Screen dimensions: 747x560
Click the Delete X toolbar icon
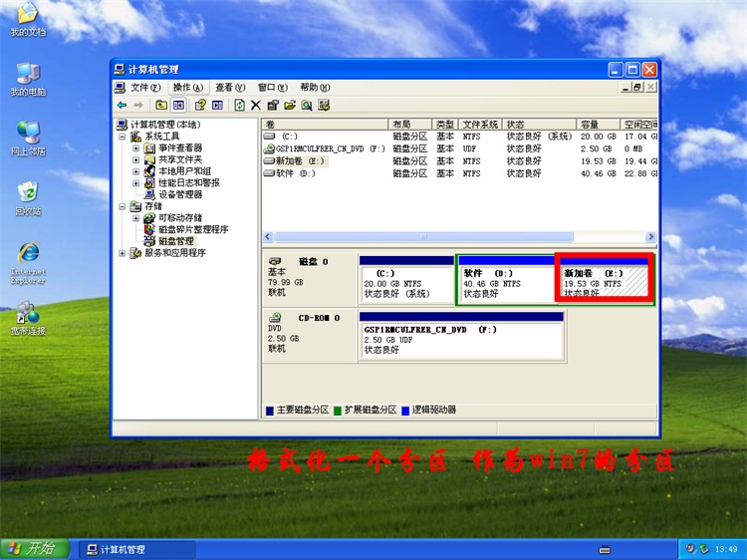(256, 105)
